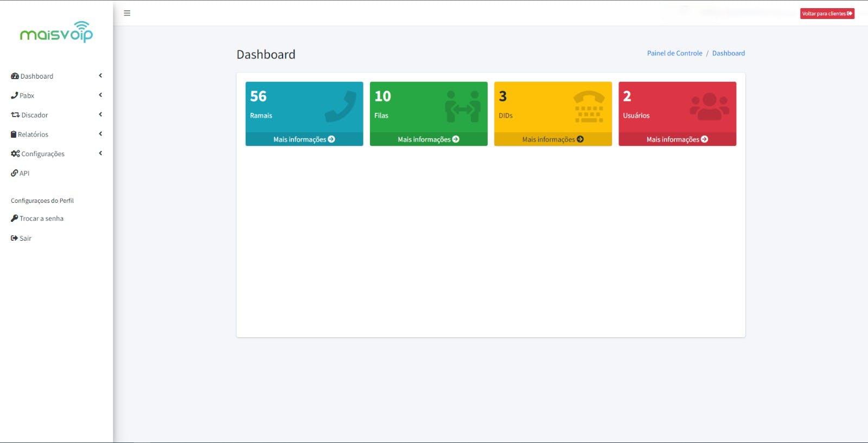Click the phone handset icon on Ramais card
Viewport: 868px width, 443px height.
point(341,106)
